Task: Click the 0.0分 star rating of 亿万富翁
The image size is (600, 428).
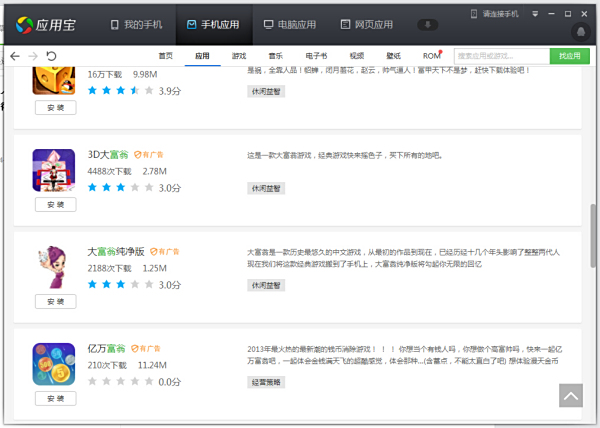Action: [134, 382]
